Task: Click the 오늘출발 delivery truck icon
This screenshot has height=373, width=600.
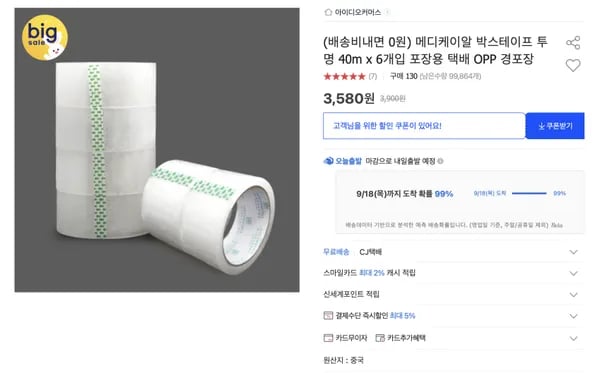Action: pyautogui.click(x=328, y=161)
